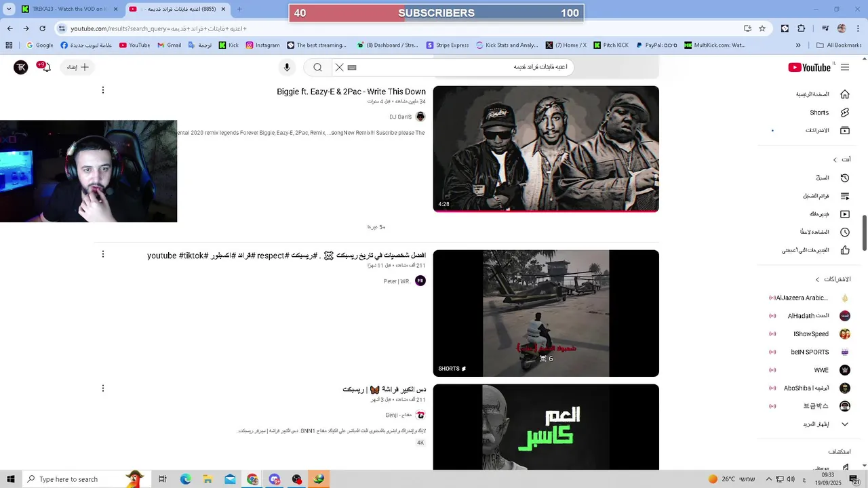Click the YouTube logo
The height and width of the screenshot is (488, 868).
pos(809,67)
